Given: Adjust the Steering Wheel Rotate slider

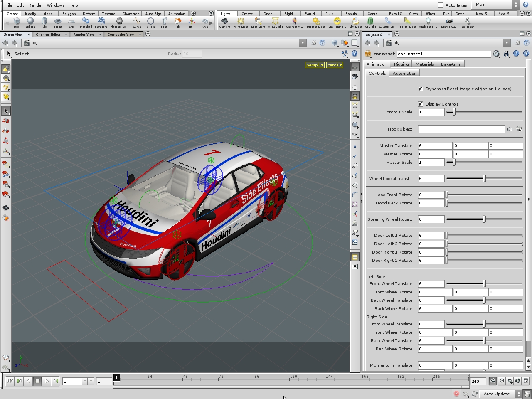Looking at the screenshot, I should click(484, 219).
